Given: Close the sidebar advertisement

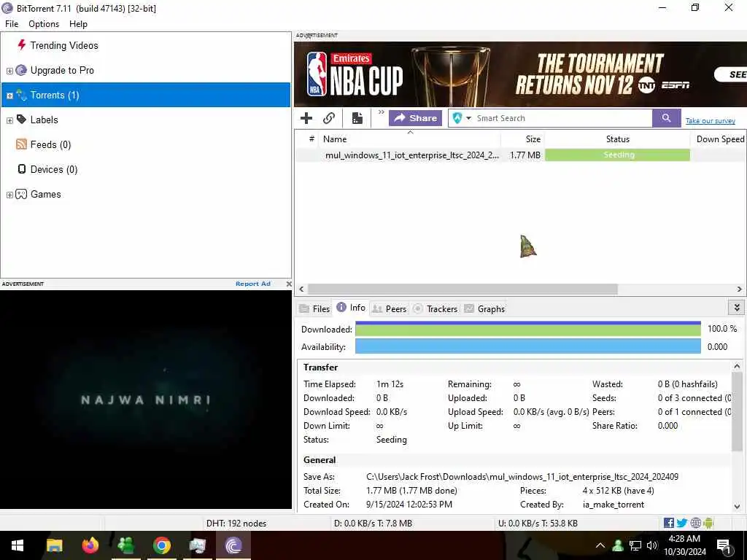Looking at the screenshot, I should click(289, 284).
